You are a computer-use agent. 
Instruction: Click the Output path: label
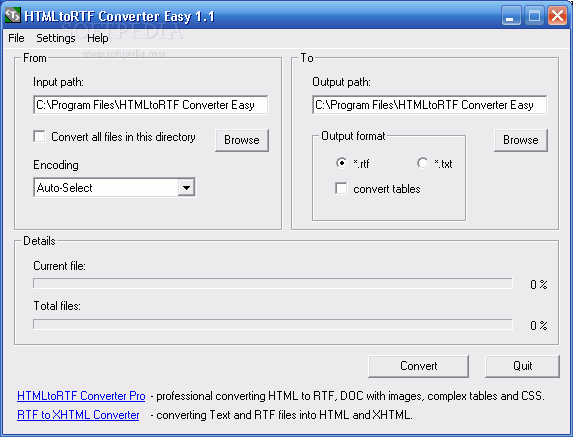click(x=341, y=82)
